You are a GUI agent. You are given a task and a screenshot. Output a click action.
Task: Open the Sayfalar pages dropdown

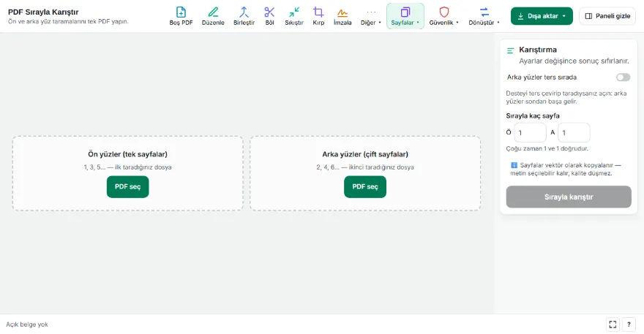pyautogui.click(x=405, y=16)
